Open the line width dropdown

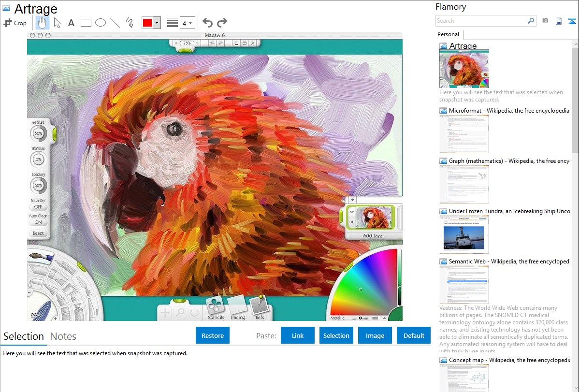point(187,23)
